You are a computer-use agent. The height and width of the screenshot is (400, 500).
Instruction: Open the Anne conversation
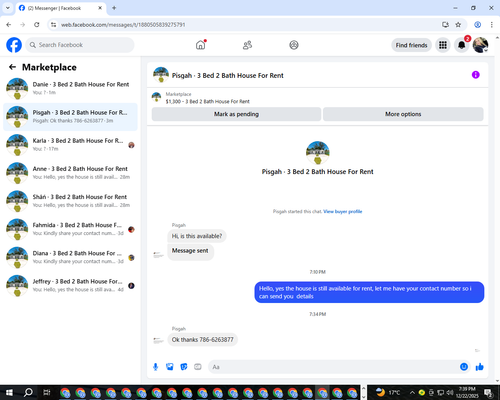[x=70, y=173]
